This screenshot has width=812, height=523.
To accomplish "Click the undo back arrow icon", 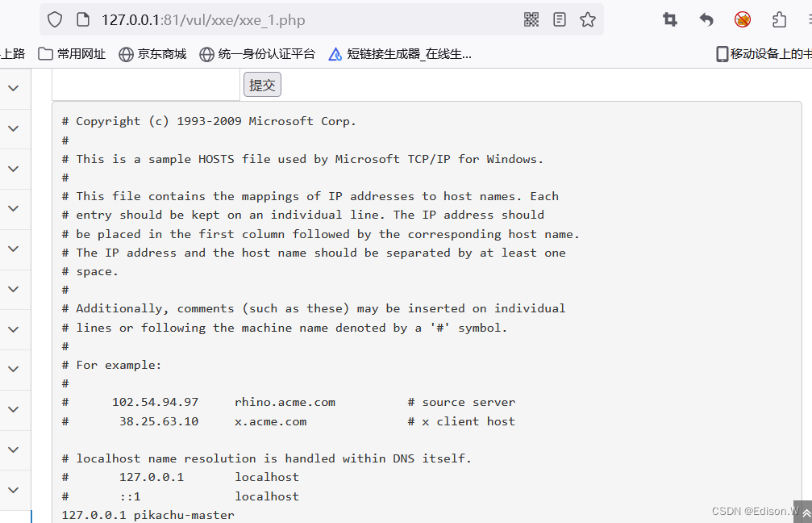I will tap(706, 19).
